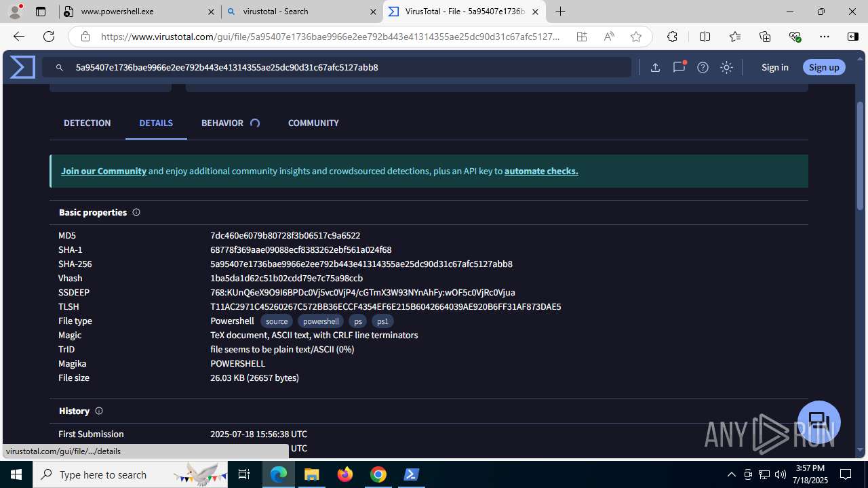
Task: Select the DETAILS tab
Action: pos(156,123)
